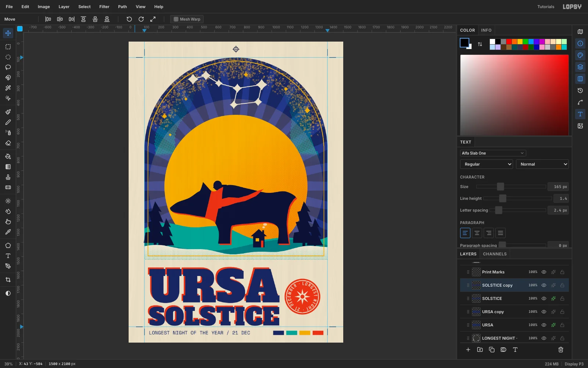
Task: Select the Eraser tool
Action: pos(8,143)
